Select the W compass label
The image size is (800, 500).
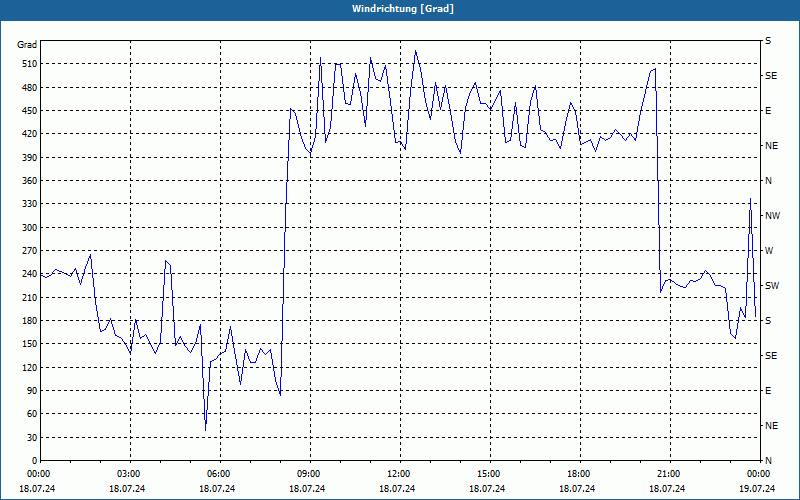tap(769, 251)
